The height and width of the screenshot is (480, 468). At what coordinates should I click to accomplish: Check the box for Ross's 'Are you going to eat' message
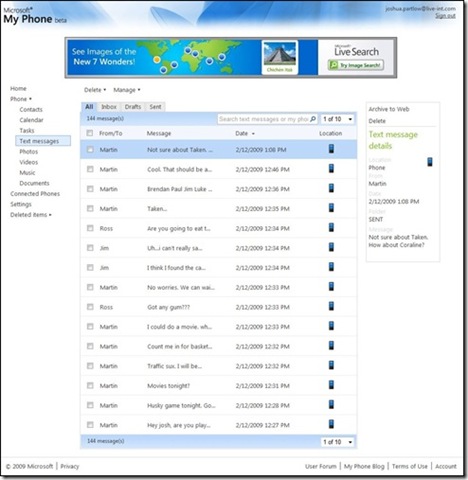point(90,228)
